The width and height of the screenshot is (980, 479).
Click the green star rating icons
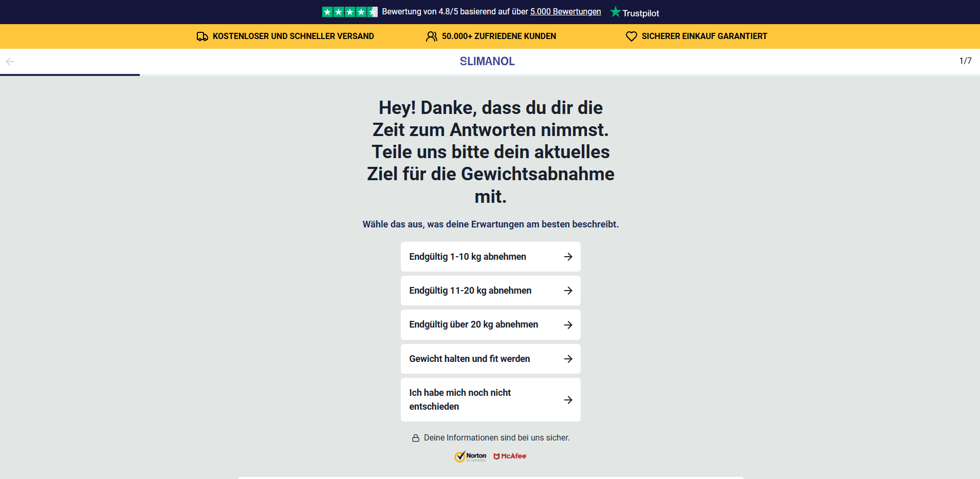[x=349, y=12]
